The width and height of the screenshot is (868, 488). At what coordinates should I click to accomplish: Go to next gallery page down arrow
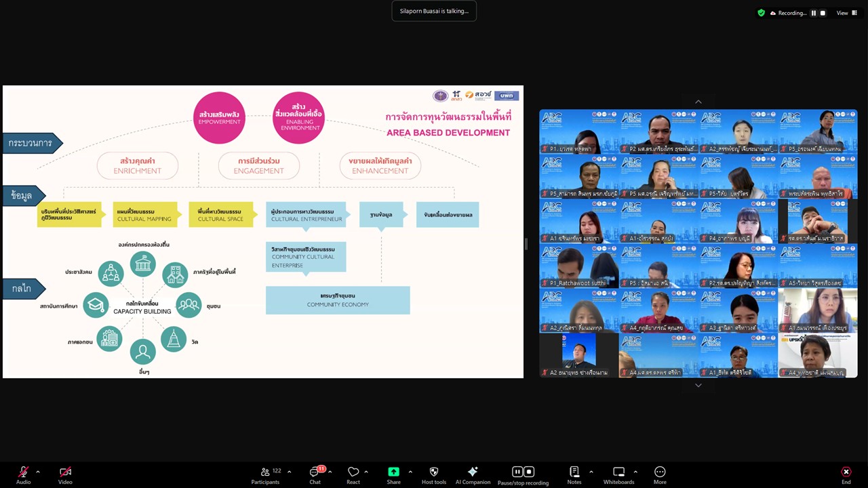(x=698, y=385)
